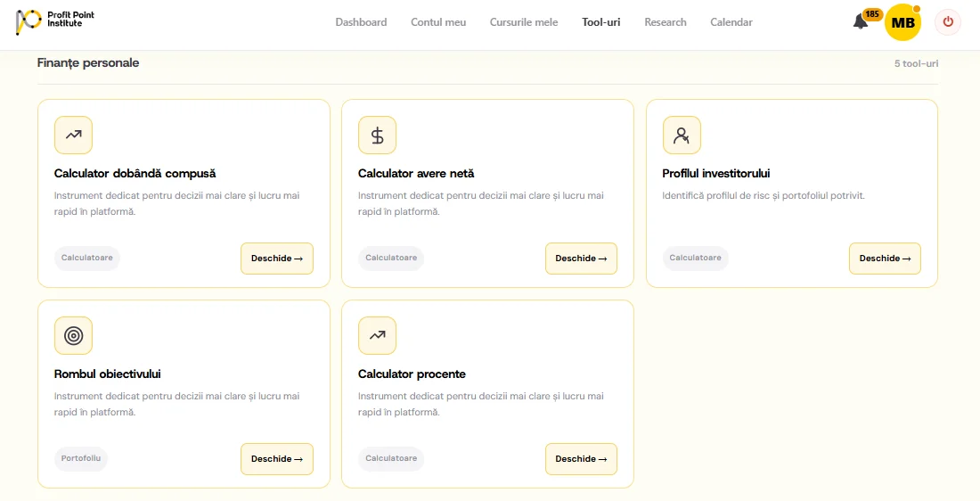The image size is (980, 501).
Task: Click the 5 tool-uri count label
Action: tap(916, 64)
